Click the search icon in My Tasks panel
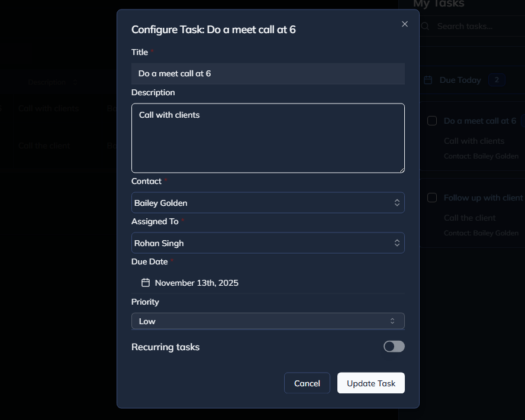525x420 pixels. tap(425, 26)
